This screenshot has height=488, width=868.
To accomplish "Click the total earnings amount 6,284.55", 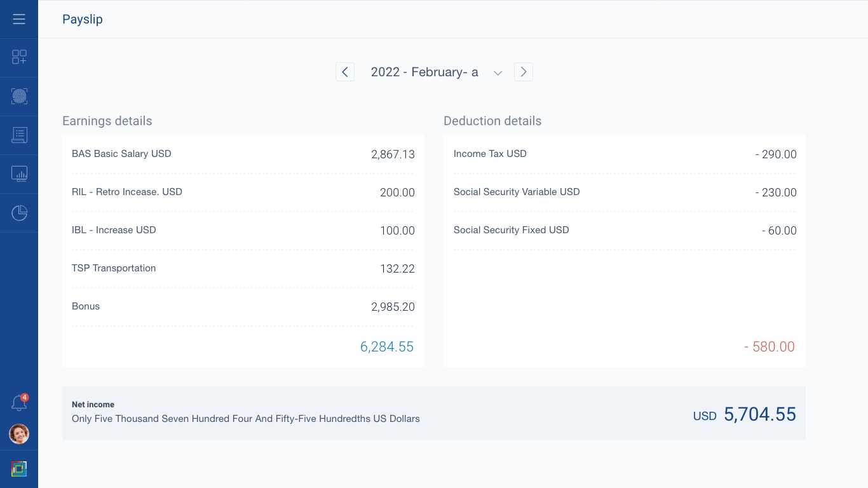I will click(x=386, y=346).
